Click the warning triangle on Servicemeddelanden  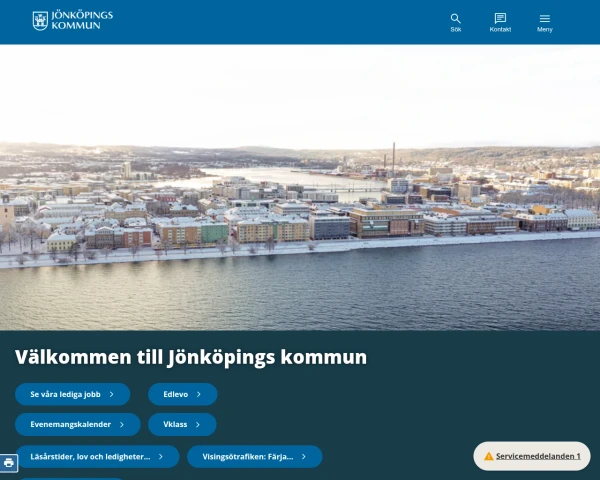(x=489, y=456)
